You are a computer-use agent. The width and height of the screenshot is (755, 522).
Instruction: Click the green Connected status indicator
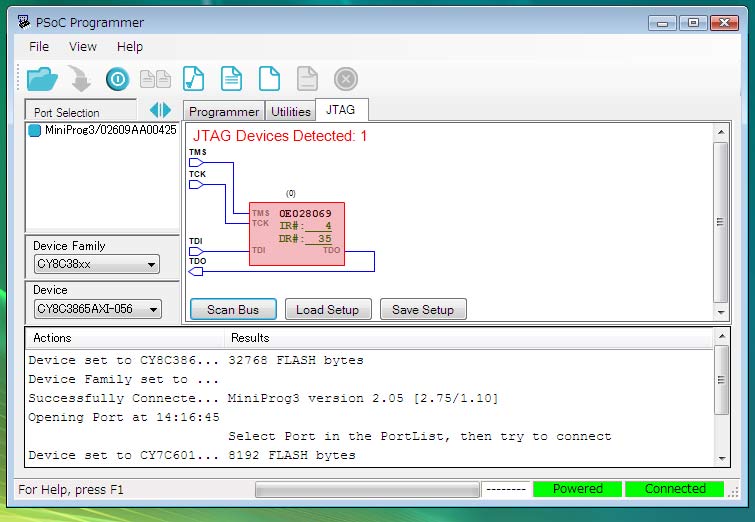(675, 489)
